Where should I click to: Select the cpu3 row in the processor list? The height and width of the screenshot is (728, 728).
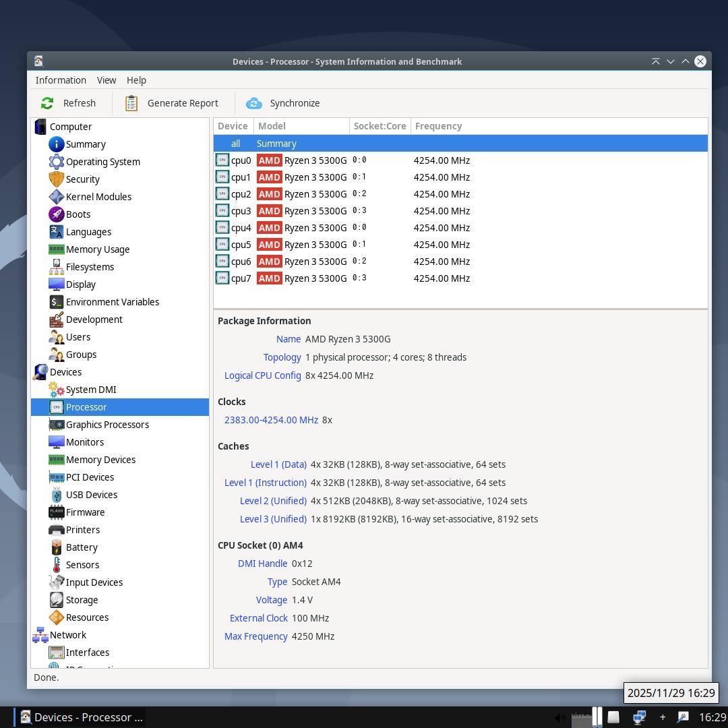point(241,211)
